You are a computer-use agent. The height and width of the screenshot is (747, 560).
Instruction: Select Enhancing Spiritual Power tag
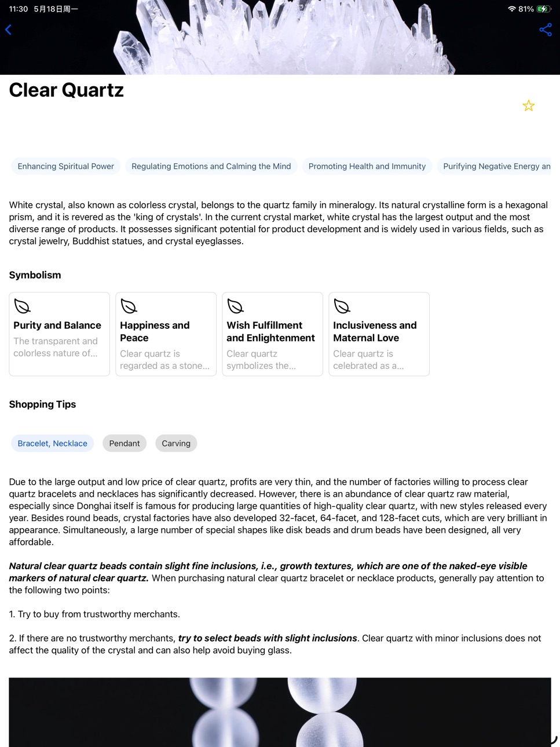pyautogui.click(x=65, y=166)
